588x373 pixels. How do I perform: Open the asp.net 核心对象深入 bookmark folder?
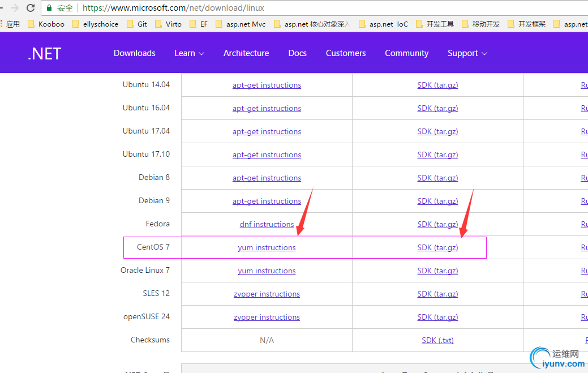(312, 24)
